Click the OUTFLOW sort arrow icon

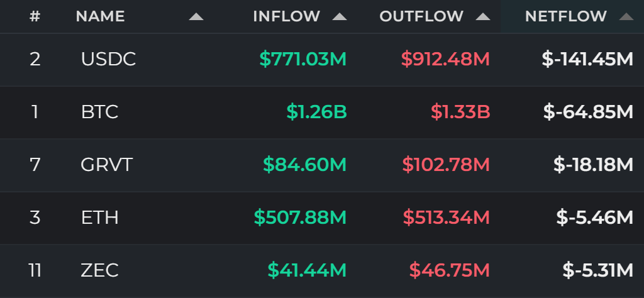[482, 17]
